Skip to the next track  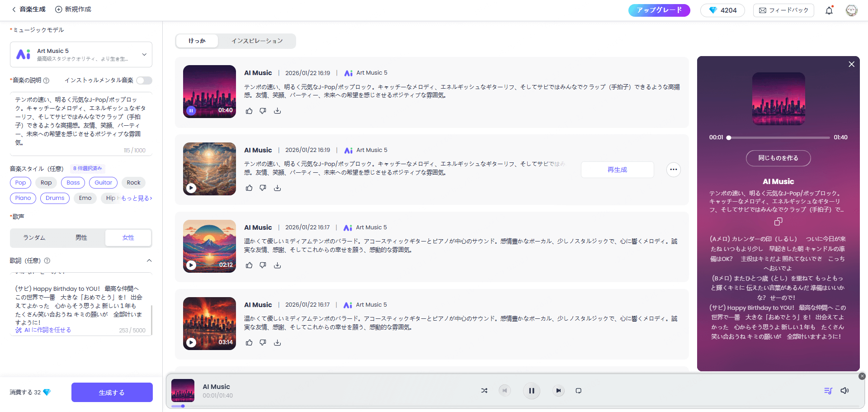(x=558, y=390)
